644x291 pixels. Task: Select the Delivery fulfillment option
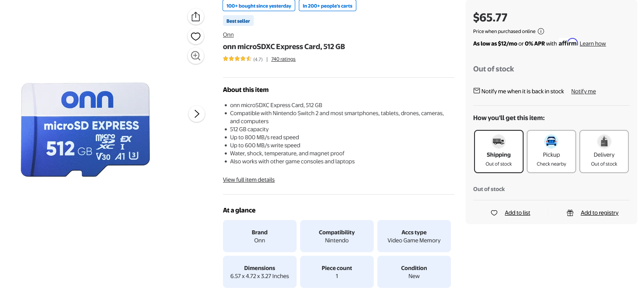[x=604, y=151]
